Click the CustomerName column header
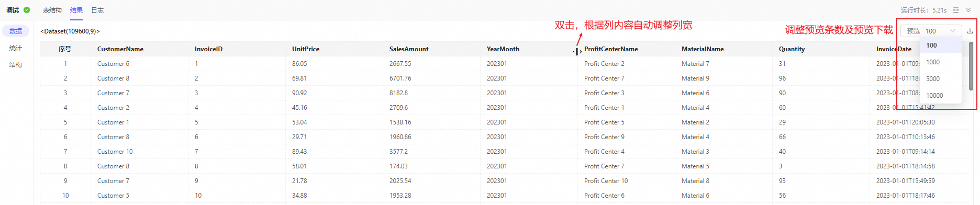This screenshot has height=205, width=980. click(x=120, y=49)
